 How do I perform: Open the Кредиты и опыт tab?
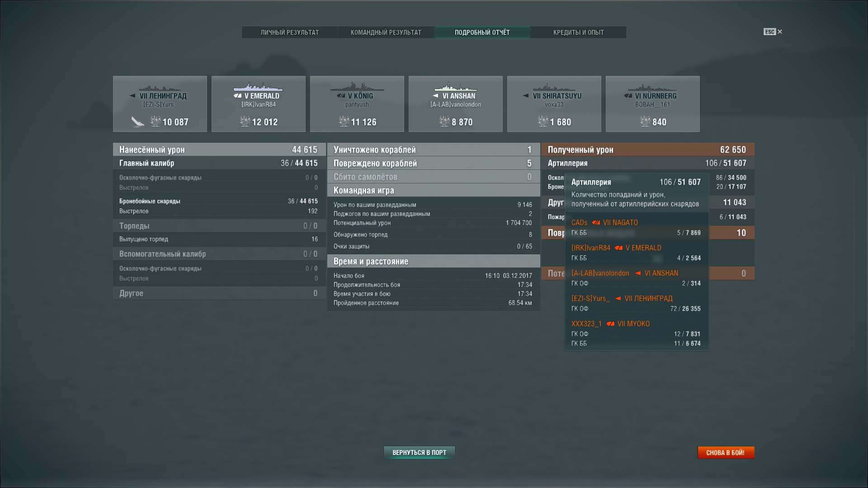pyautogui.click(x=578, y=33)
